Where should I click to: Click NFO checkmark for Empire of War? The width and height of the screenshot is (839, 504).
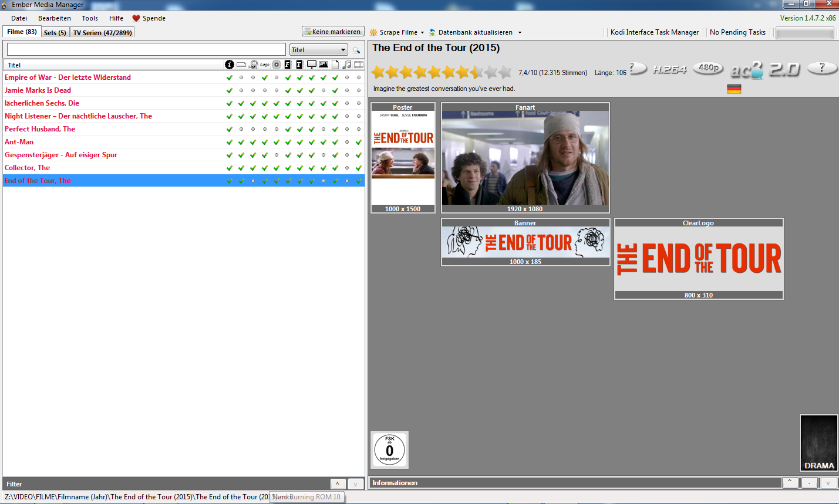coord(230,77)
